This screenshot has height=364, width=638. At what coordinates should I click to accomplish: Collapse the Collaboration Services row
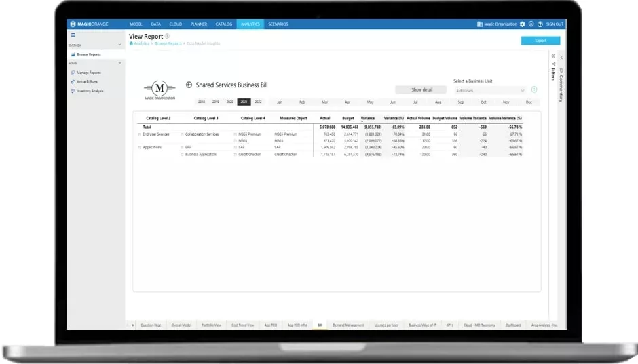point(182,134)
